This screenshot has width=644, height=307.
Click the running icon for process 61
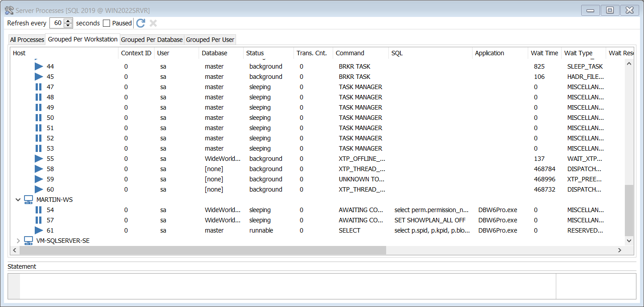click(39, 230)
